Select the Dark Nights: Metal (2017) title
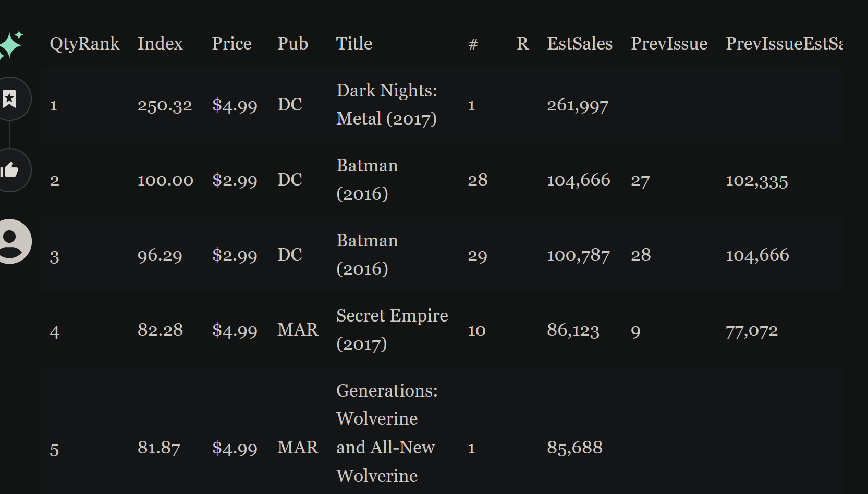The image size is (868, 494). [x=387, y=104]
